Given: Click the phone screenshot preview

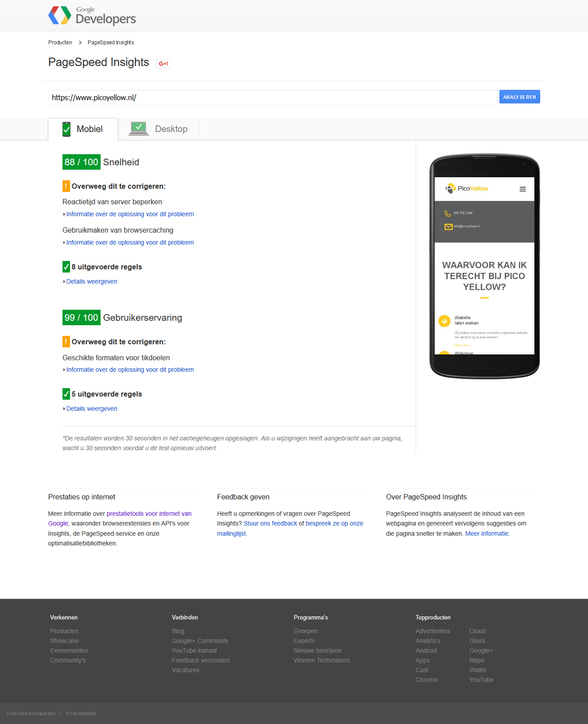Looking at the screenshot, I should pyautogui.click(x=484, y=266).
